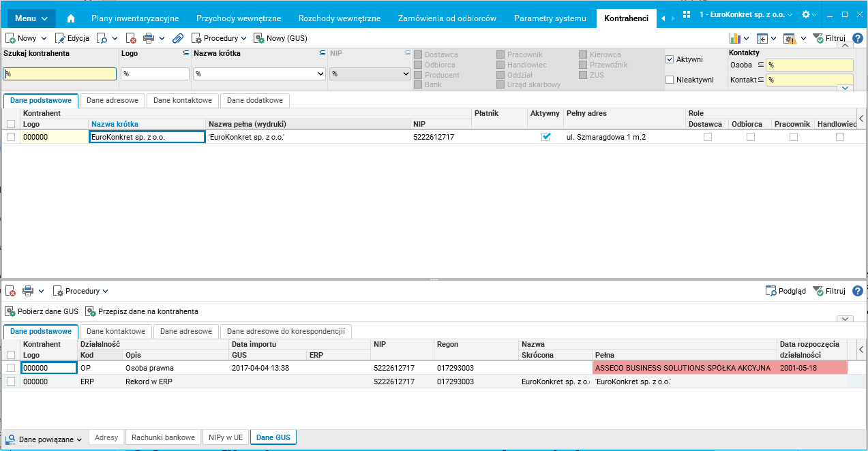Click the top Filtruj funnel icon

coord(818,38)
